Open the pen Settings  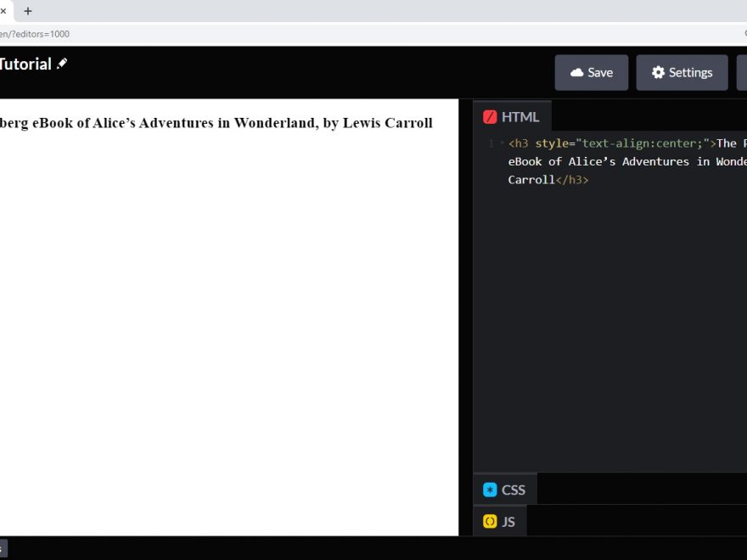point(682,73)
